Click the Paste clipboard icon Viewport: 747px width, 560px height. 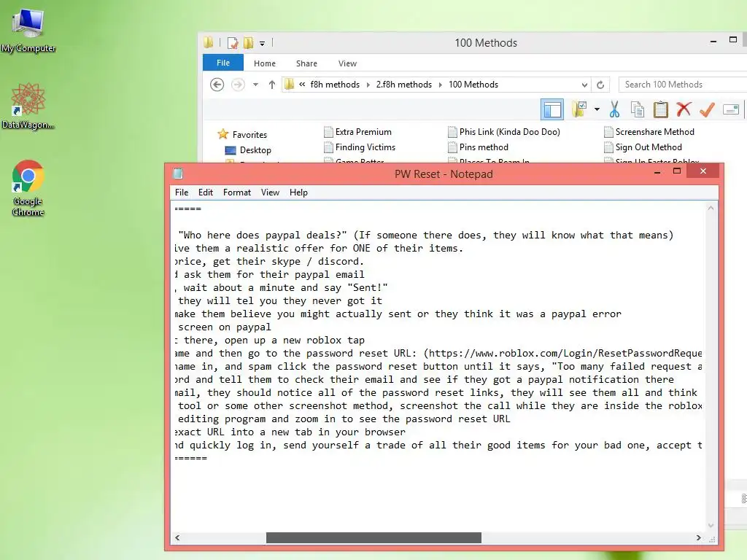pyautogui.click(x=661, y=109)
